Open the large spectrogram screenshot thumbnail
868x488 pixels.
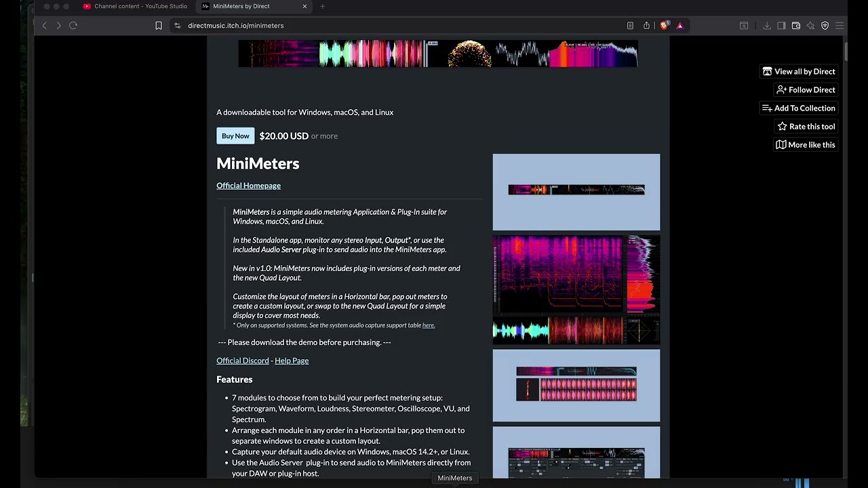[576, 290]
